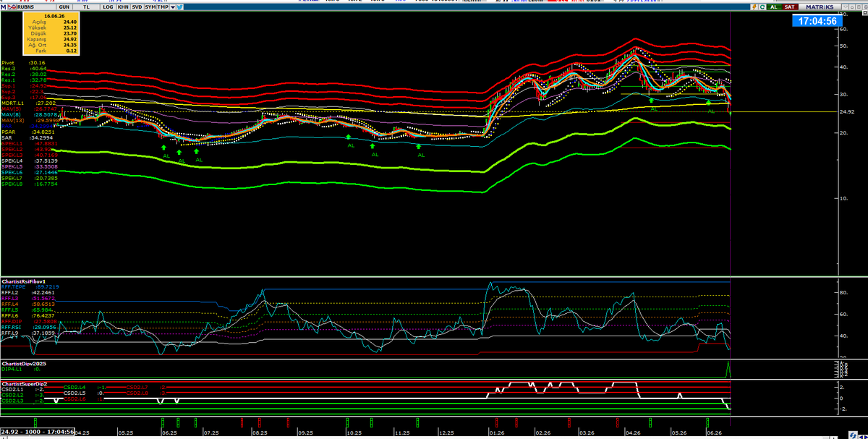Click the green AL buy button

click(774, 7)
